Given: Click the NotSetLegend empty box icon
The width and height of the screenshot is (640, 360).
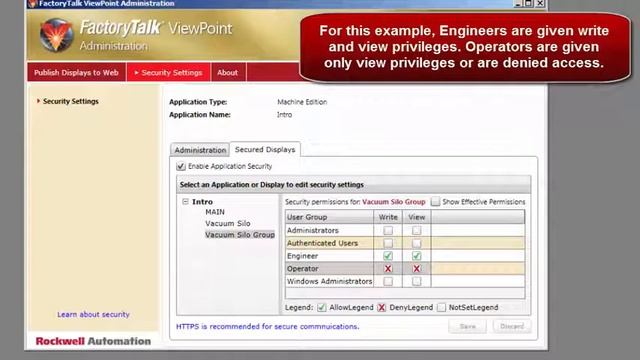Looking at the screenshot, I should point(441,307).
